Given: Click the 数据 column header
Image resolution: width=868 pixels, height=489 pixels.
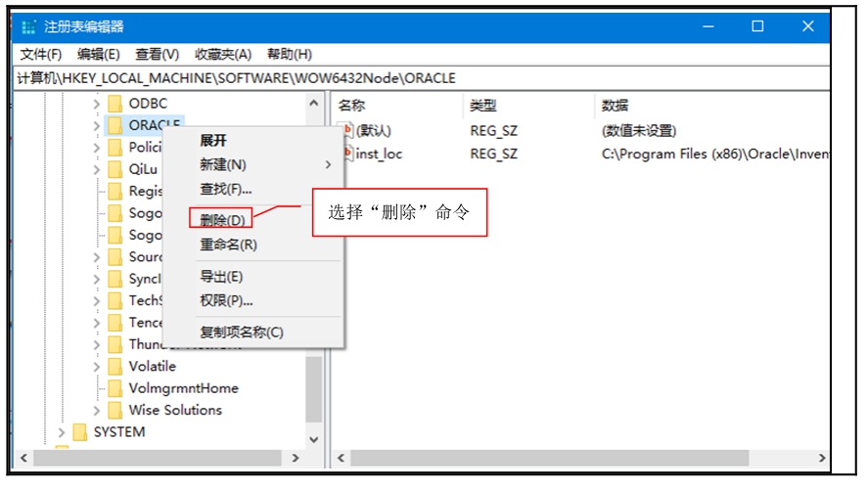Looking at the screenshot, I should (615, 105).
